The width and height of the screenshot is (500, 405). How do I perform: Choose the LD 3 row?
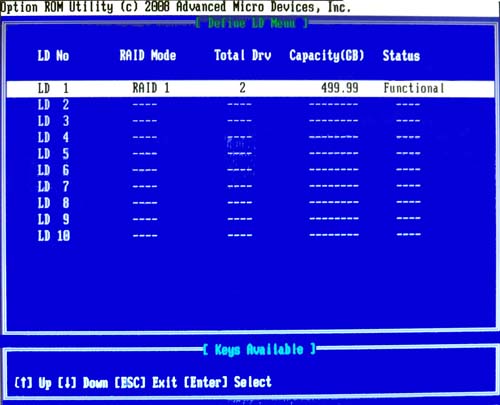250,121
